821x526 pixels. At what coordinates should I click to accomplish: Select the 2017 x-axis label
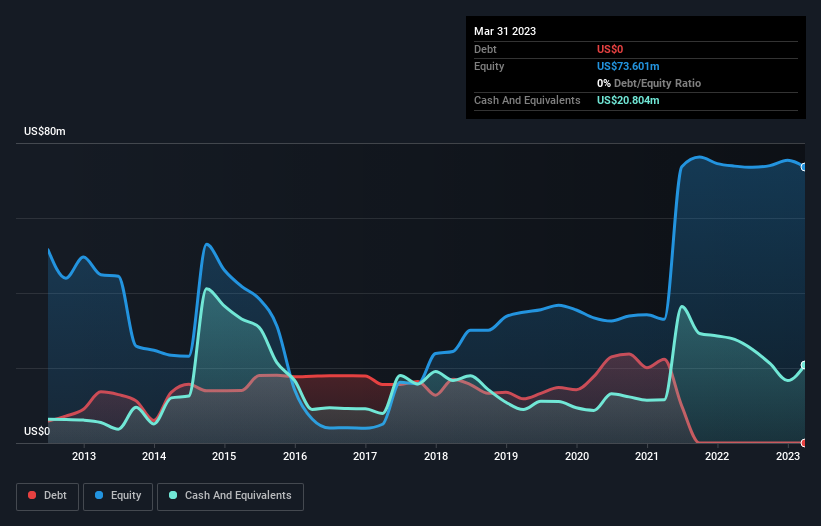[x=365, y=456]
